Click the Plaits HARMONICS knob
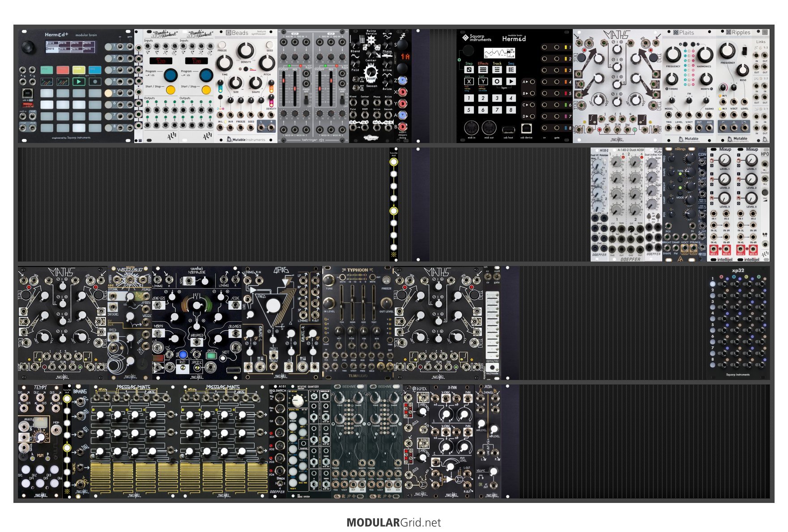 [x=705, y=55]
